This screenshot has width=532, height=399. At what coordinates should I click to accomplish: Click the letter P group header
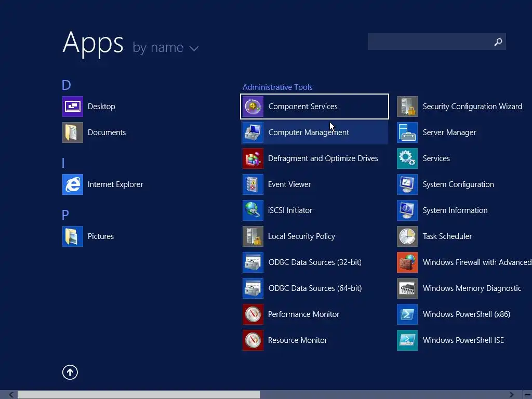(x=65, y=215)
